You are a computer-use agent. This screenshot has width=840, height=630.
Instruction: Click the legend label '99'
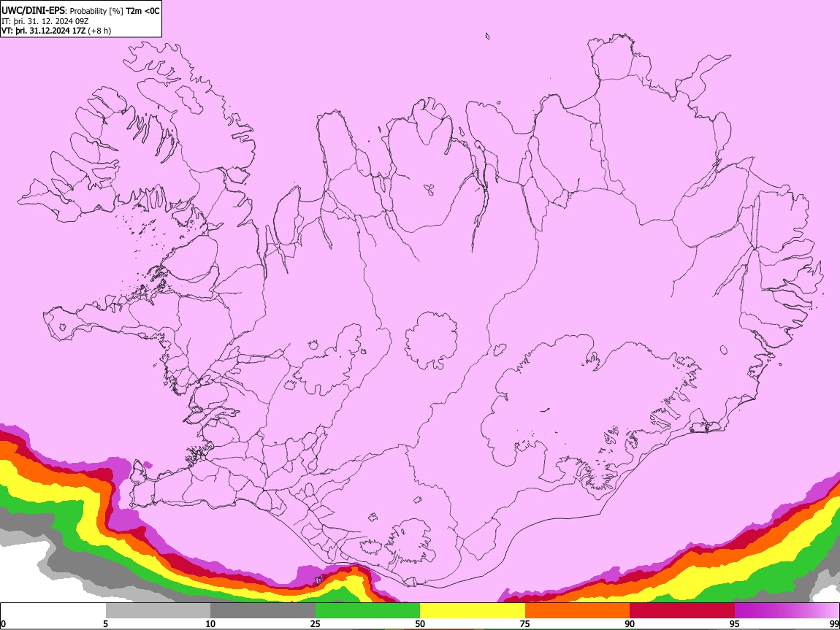point(833,623)
